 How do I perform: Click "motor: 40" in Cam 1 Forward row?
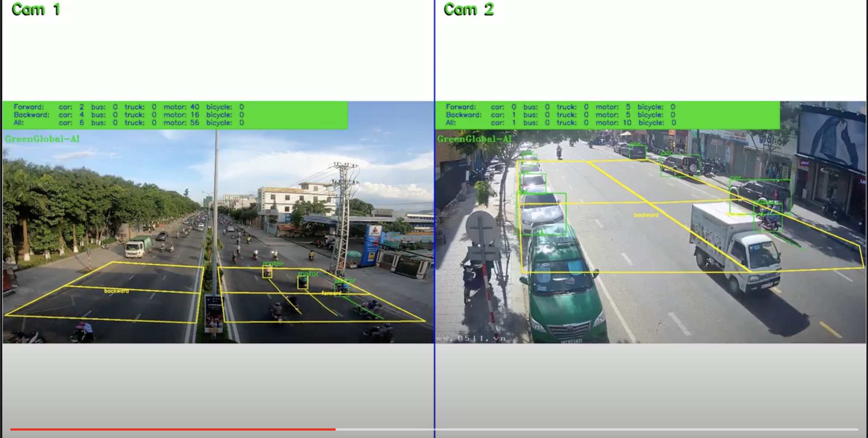tap(181, 107)
